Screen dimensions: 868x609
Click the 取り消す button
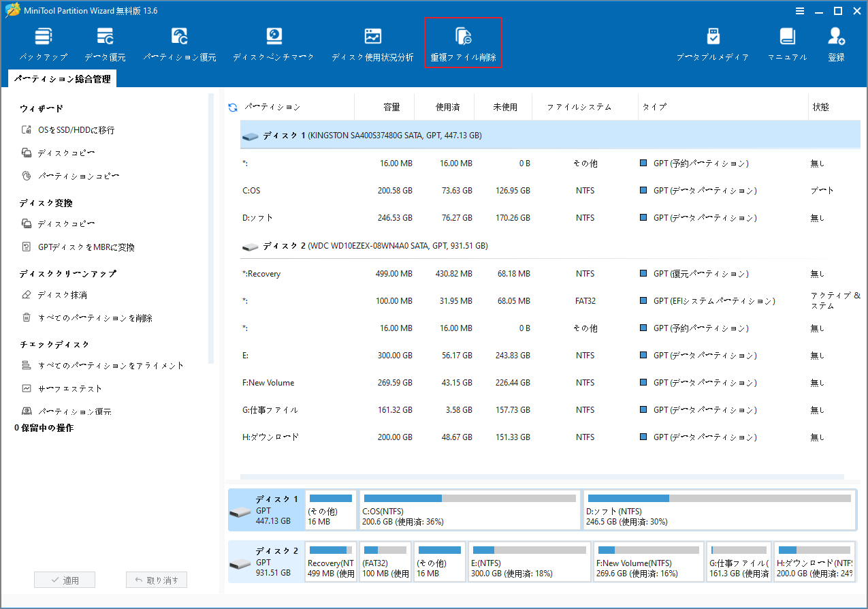point(157,580)
